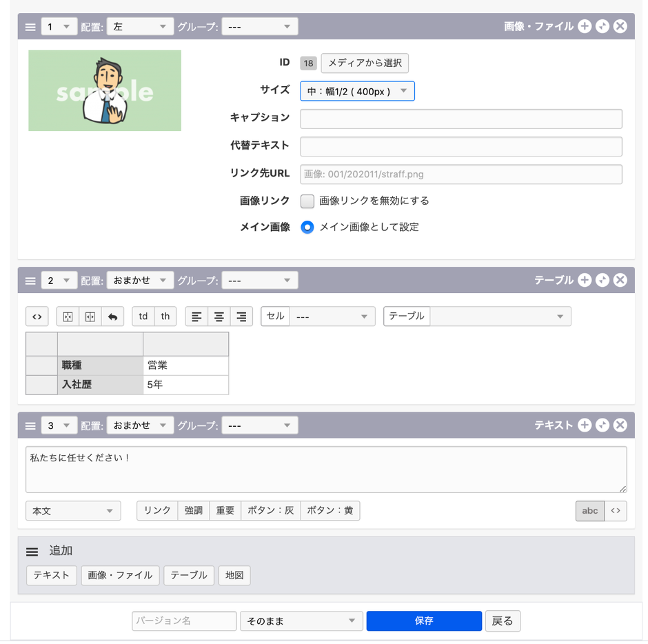Click the バージョン名 input field
This screenshot has height=644, width=648.
[x=183, y=621]
